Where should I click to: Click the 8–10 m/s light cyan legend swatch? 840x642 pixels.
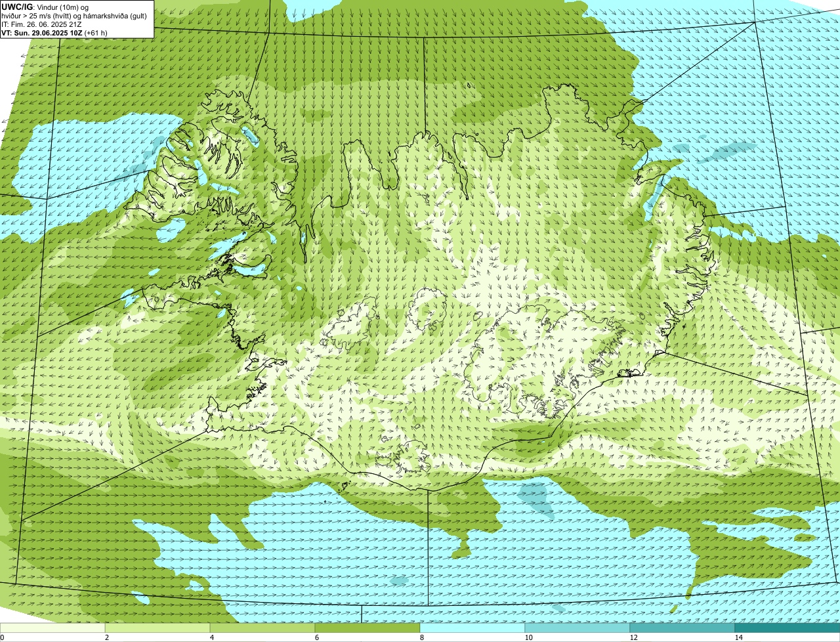click(472, 628)
